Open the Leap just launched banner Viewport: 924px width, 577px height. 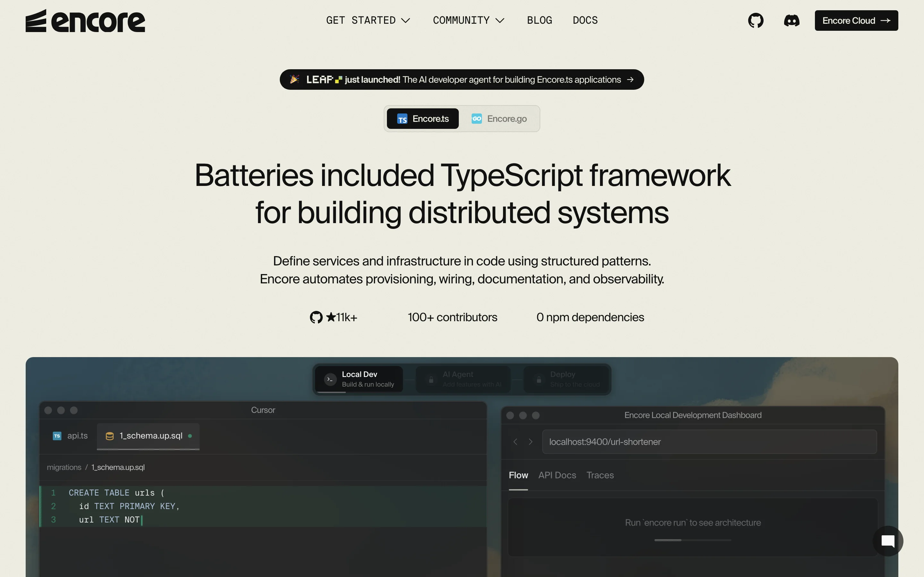coord(462,79)
